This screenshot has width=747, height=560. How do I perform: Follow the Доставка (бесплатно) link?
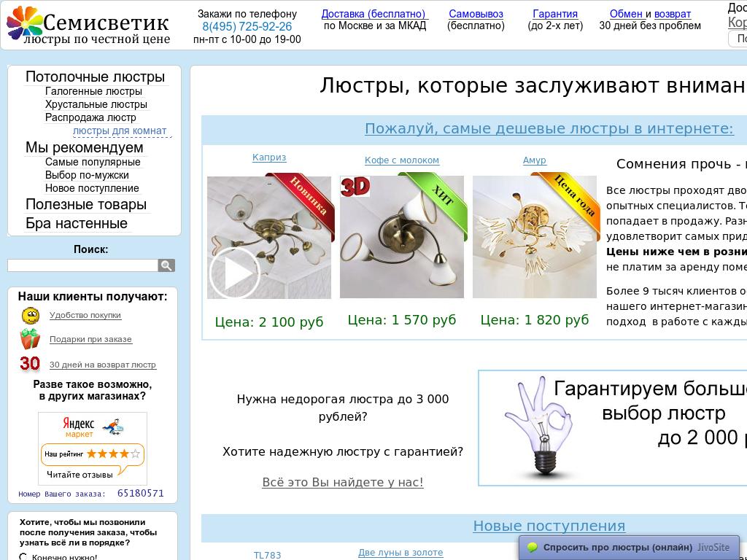point(373,14)
